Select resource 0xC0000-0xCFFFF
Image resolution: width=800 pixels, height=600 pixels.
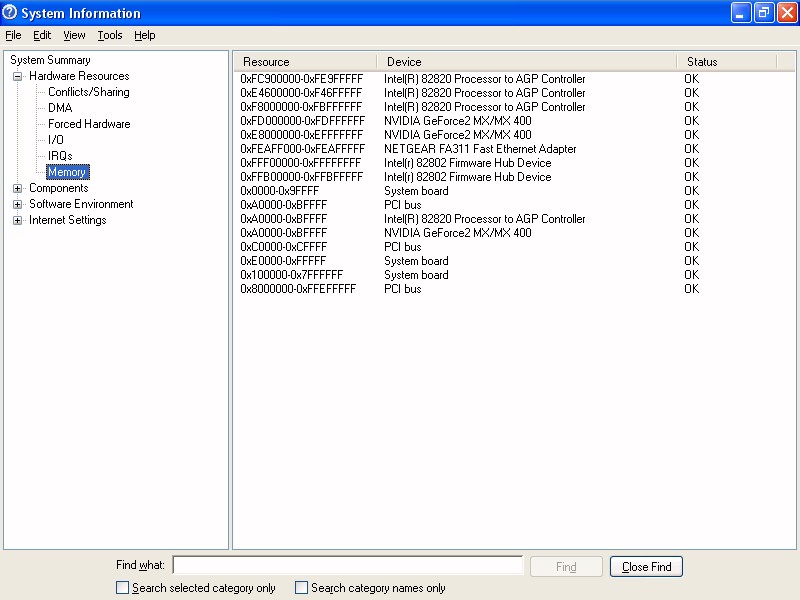point(283,247)
